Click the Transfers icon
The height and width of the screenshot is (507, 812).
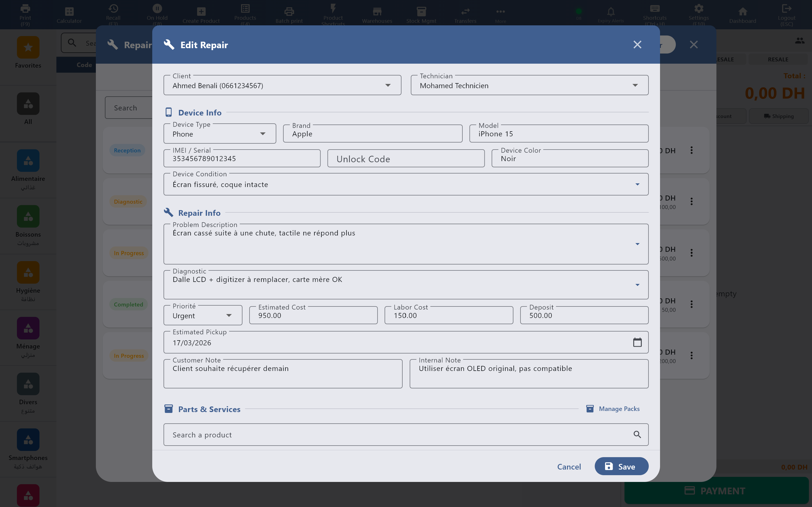(x=465, y=14)
